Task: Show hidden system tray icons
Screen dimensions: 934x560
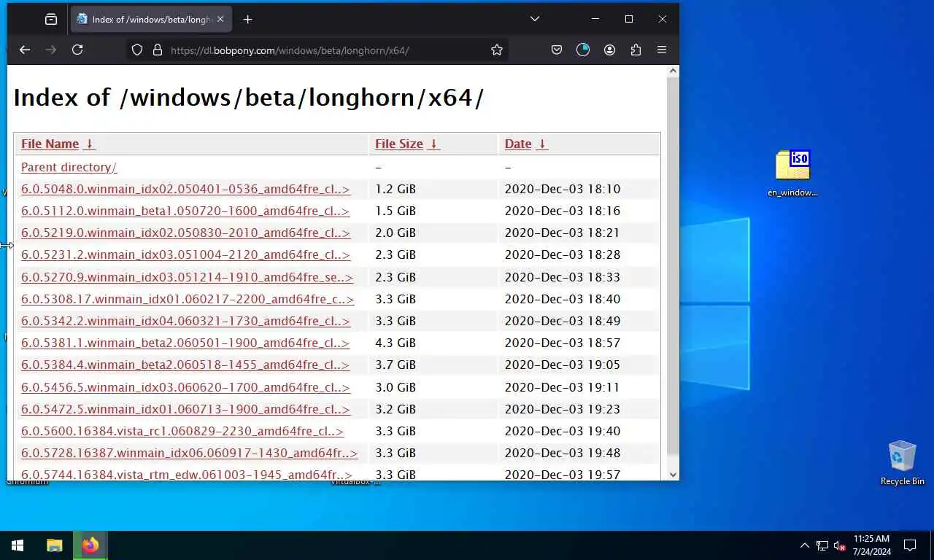Action: pos(804,545)
